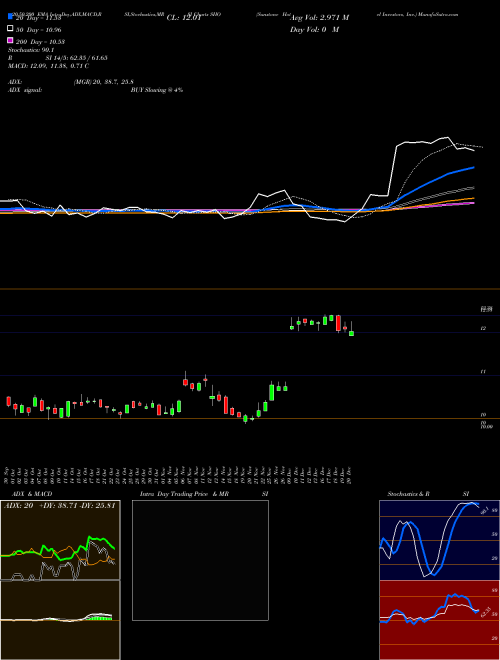Viewport: 500px width, 660px height.
Task: Click the 'MACD: 12.09, 11.38, 0.71 C' line
Action: (48, 66)
